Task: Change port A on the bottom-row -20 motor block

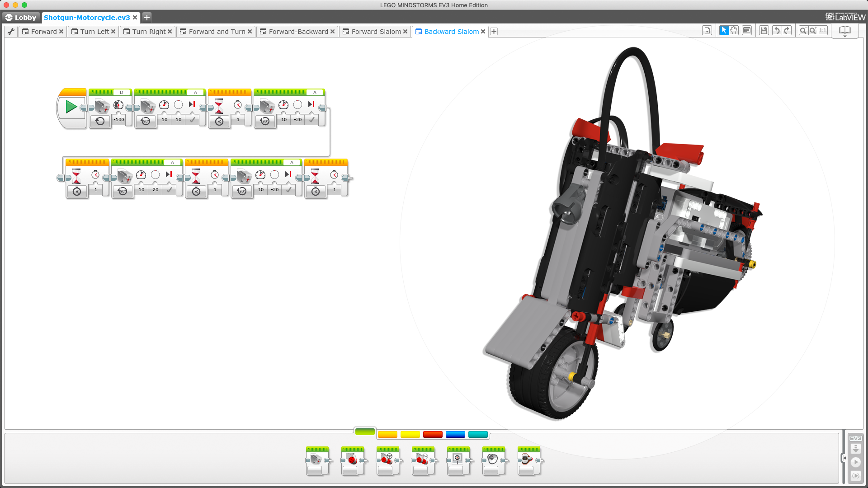Action: coord(292,162)
